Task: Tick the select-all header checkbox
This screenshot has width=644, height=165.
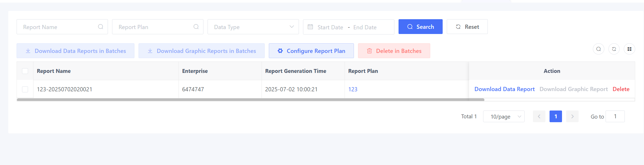Action: pyautogui.click(x=25, y=71)
